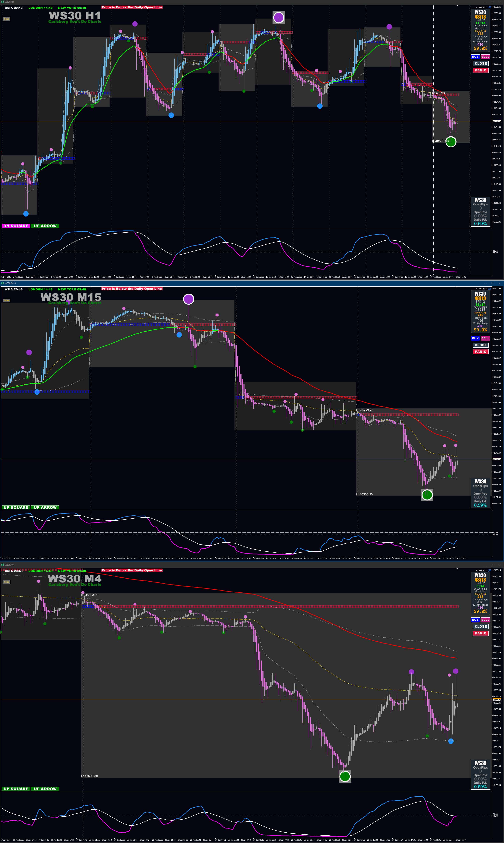Click the expert advisor hat icon on H1 chart
This screenshot has height=843, width=504.
489,7
